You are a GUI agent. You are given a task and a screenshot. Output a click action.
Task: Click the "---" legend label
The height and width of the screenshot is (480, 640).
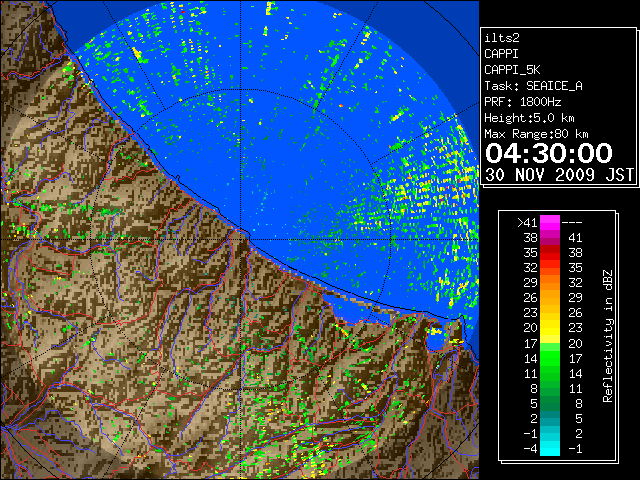(x=571, y=222)
